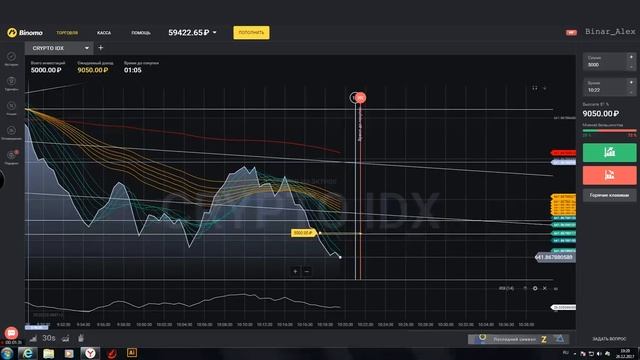Open the History sidebar icon
Image resolution: width=640 pixels, height=360 pixels.
pos(11,58)
